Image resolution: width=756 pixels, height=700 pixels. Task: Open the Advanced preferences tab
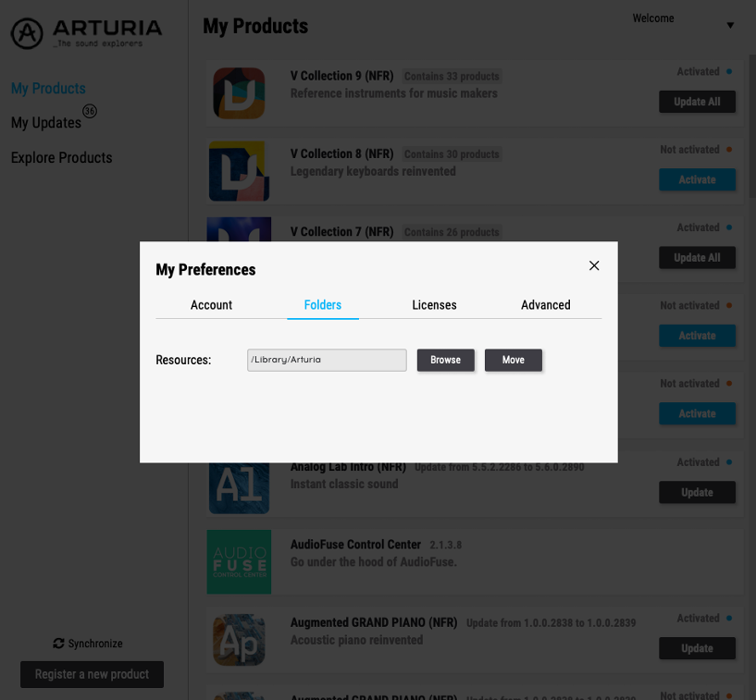[545, 304]
